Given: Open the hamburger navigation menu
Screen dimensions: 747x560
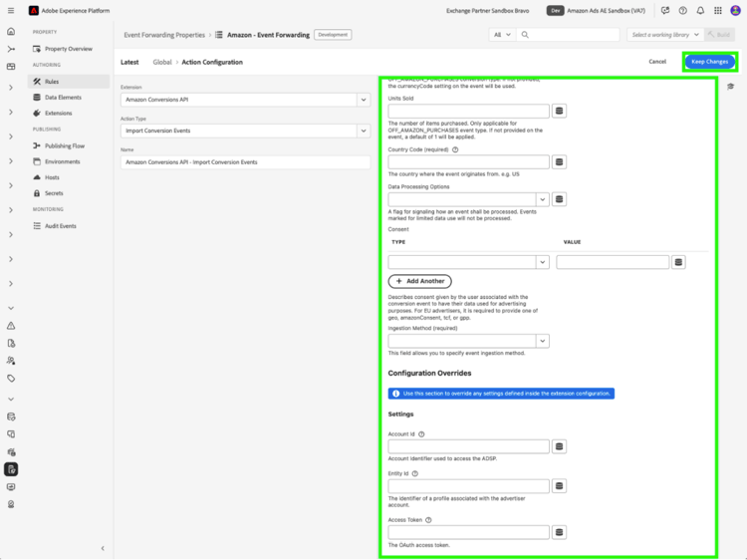Looking at the screenshot, I should (11, 11).
